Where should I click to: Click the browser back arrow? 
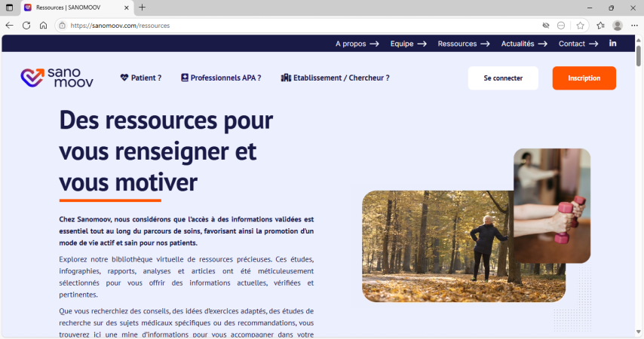point(10,25)
